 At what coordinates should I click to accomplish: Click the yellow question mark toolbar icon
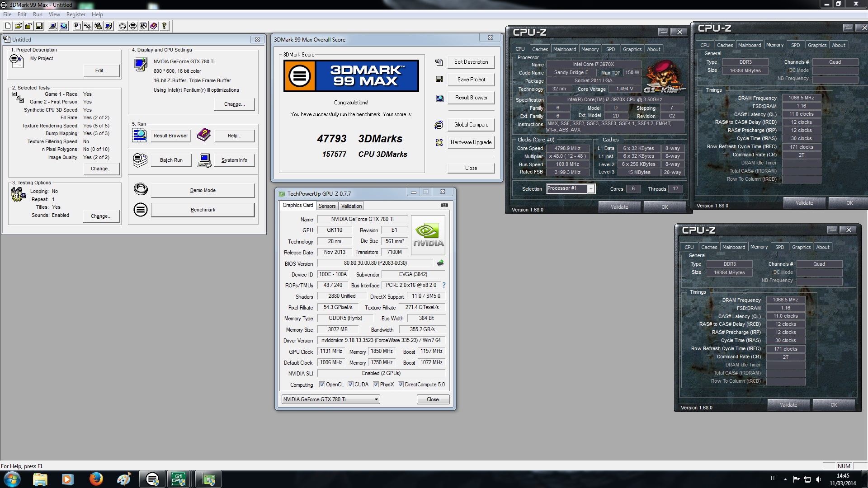(164, 26)
